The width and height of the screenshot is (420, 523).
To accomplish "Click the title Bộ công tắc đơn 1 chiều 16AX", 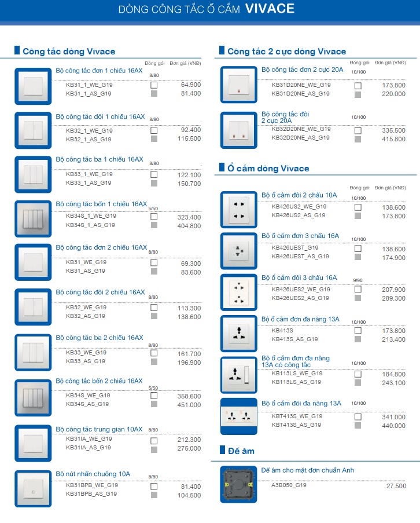I will coord(99,71).
